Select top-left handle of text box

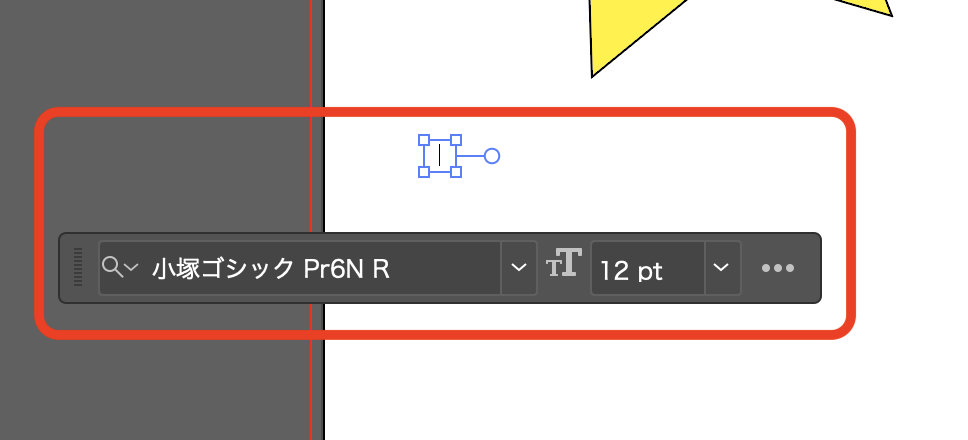point(424,140)
